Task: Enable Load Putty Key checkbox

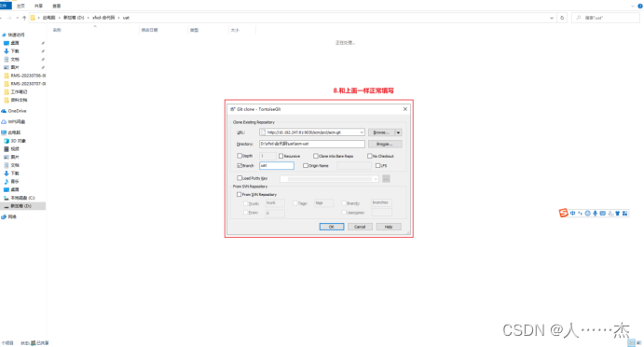Action: [x=240, y=178]
